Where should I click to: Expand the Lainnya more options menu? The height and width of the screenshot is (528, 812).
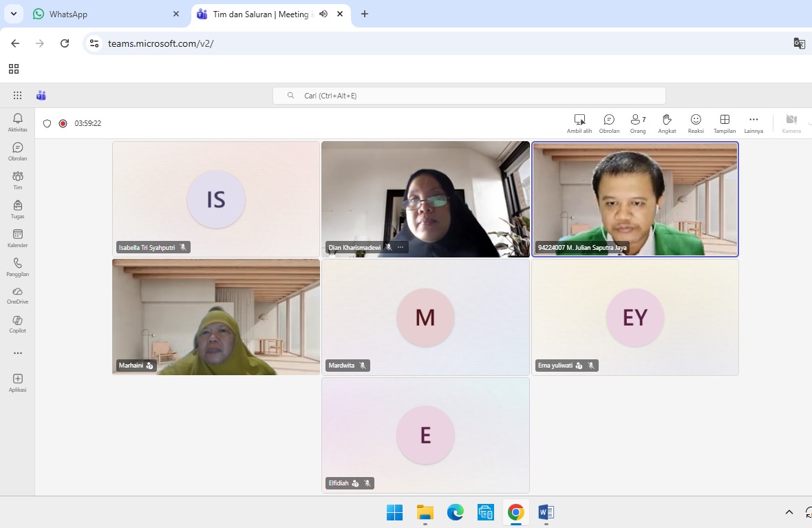754,123
